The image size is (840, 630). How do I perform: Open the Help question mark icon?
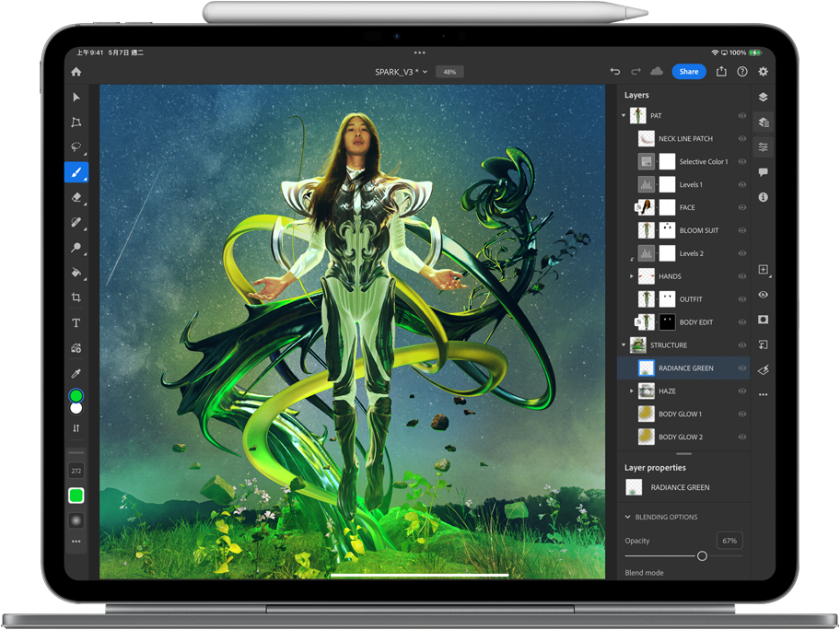click(x=742, y=71)
